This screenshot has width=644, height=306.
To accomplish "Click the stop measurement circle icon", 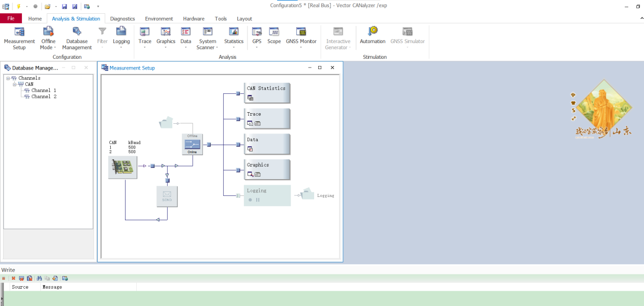I will (x=36, y=7).
